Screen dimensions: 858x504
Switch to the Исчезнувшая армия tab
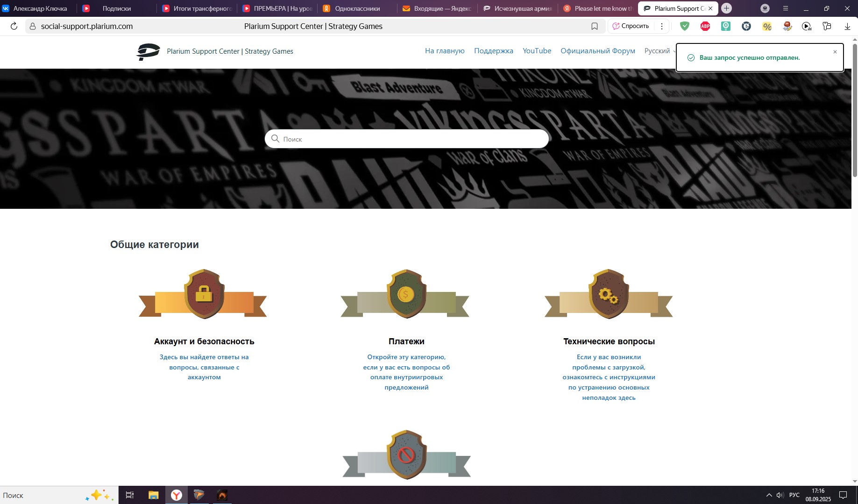(518, 8)
